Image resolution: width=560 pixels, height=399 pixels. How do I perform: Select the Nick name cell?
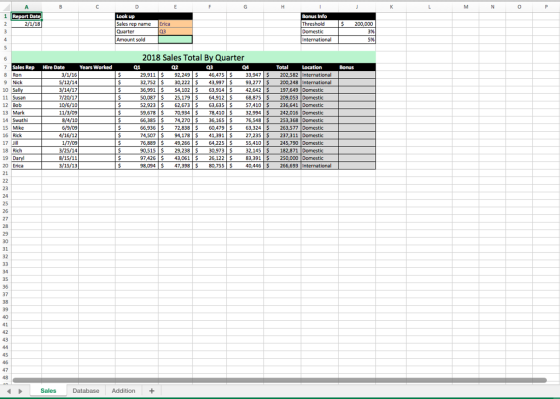(26, 83)
